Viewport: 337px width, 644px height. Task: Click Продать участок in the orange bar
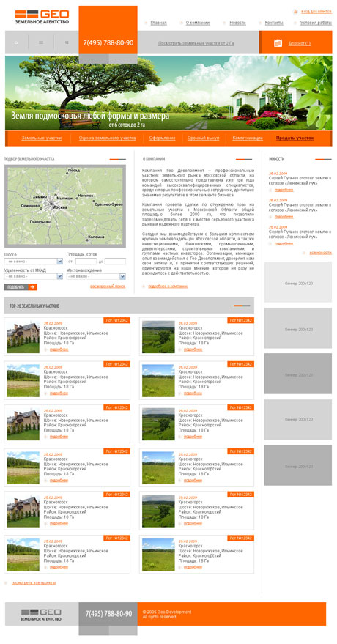tap(295, 138)
